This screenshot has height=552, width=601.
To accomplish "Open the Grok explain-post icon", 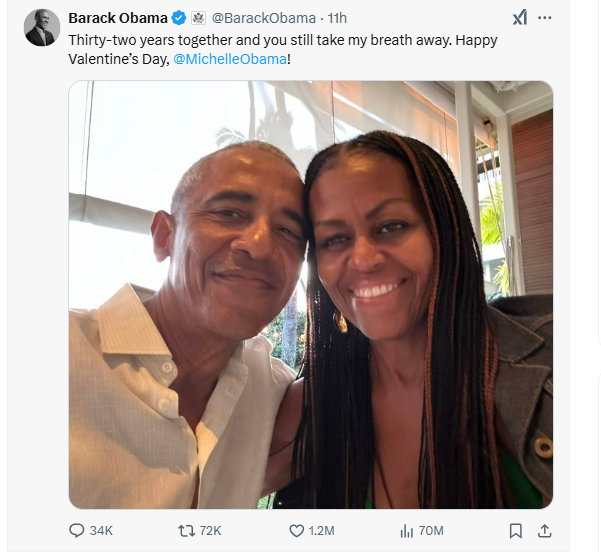I will point(519,18).
